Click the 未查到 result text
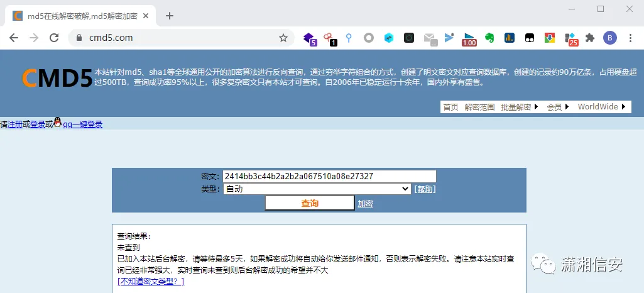Image resolution: width=644 pixels, height=293 pixels. [129, 248]
